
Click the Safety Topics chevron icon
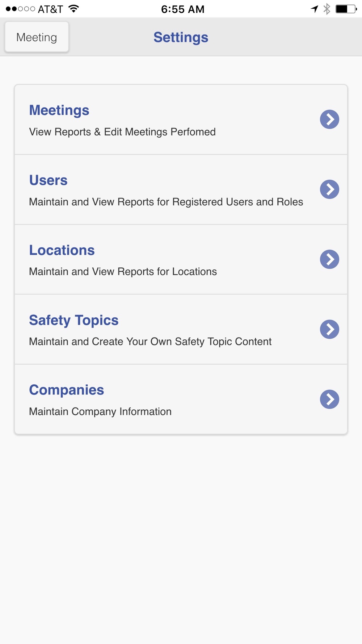pyautogui.click(x=329, y=329)
